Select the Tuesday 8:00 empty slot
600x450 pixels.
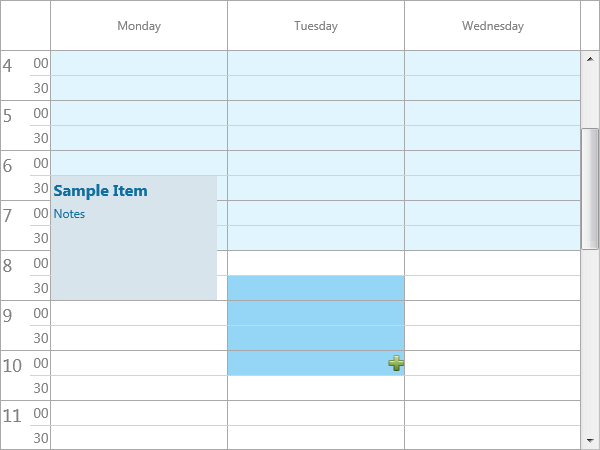click(x=316, y=263)
